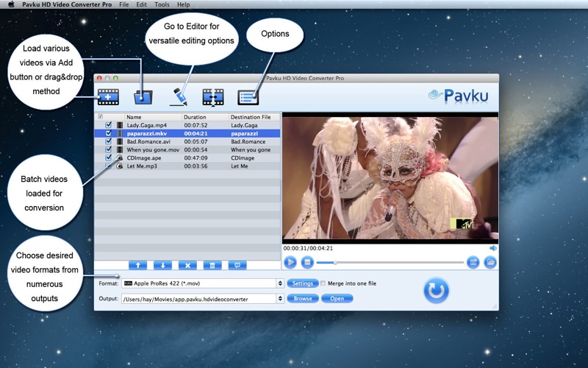Image resolution: width=588 pixels, height=368 pixels.
Task: Expand the Output path dropdown arrows
Action: pyautogui.click(x=280, y=299)
